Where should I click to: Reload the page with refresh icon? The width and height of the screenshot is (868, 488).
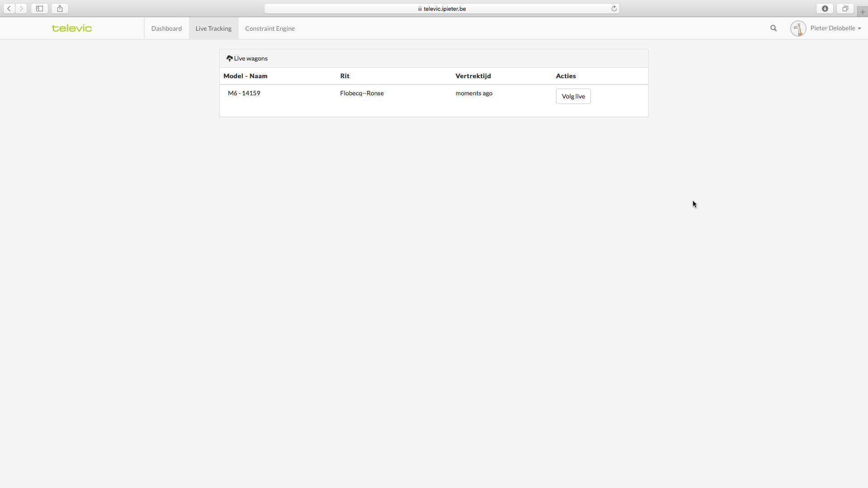pos(614,9)
